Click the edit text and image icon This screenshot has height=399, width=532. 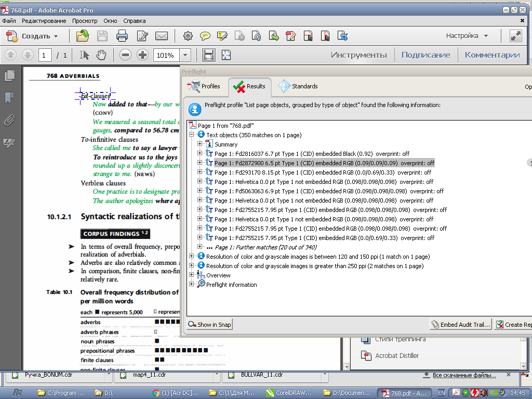[291, 36]
